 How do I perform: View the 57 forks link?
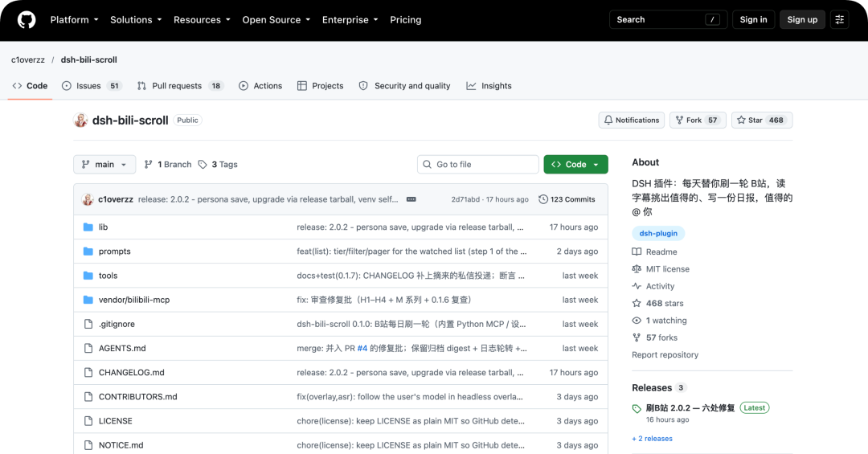pyautogui.click(x=655, y=337)
